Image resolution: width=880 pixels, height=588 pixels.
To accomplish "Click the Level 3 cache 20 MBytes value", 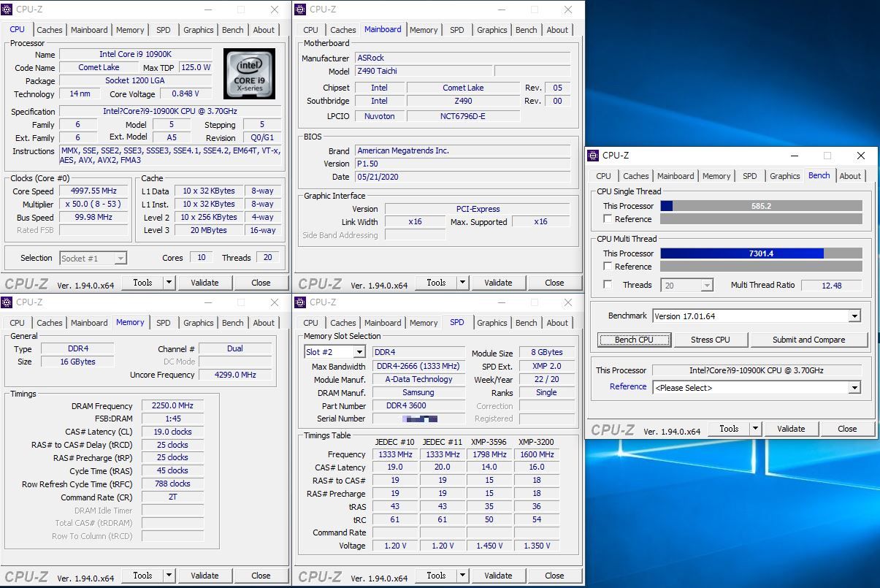I will [x=209, y=230].
